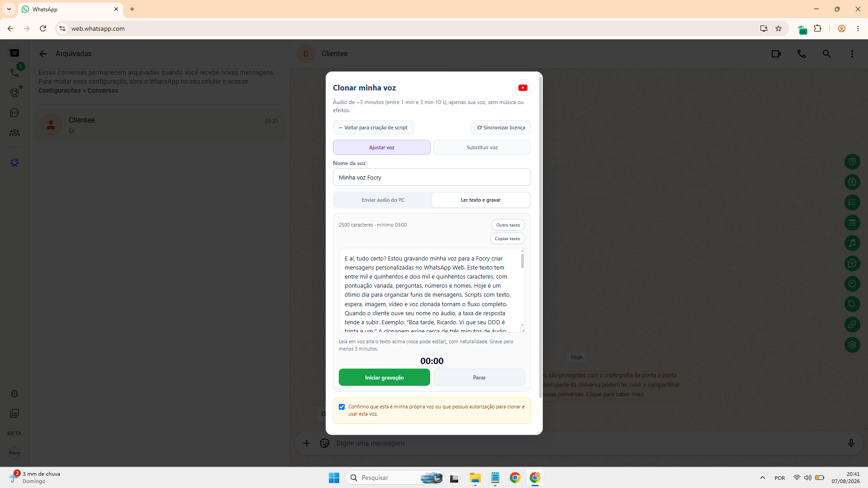Click the gear settings extension icon
The width and height of the screenshot is (868, 488).
(x=852, y=345)
